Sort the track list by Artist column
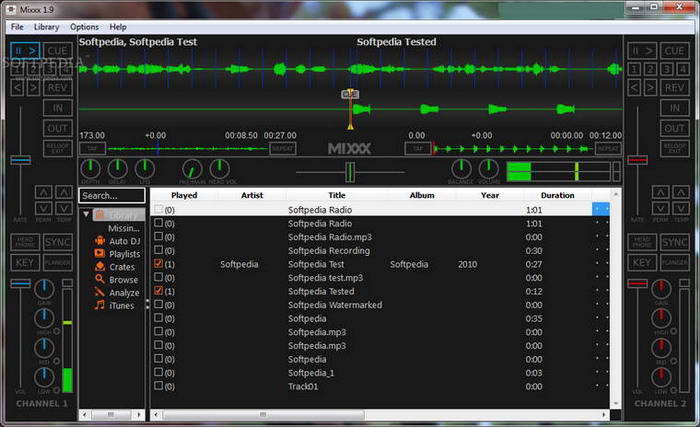This screenshot has width=700, height=427. coord(251,195)
